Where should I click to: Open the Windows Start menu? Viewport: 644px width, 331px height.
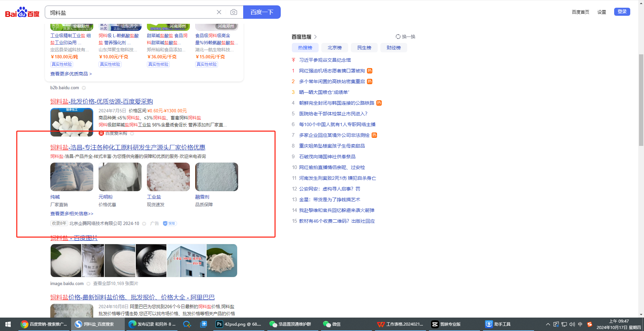8,324
